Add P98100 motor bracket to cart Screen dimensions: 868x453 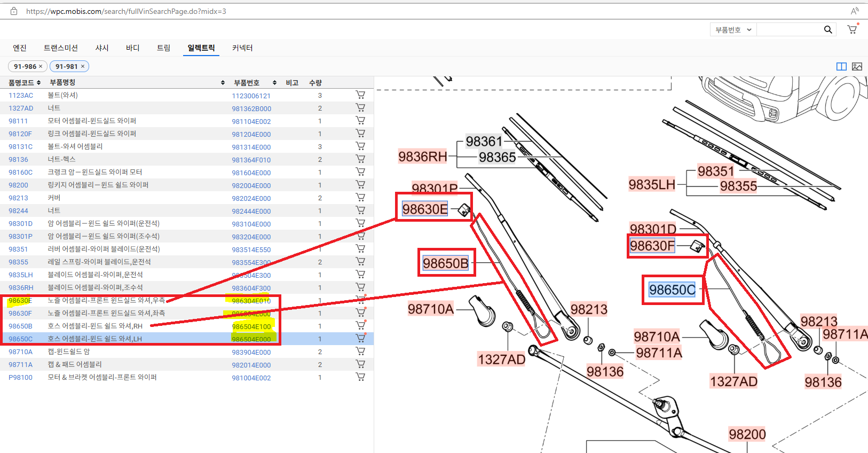(361, 377)
